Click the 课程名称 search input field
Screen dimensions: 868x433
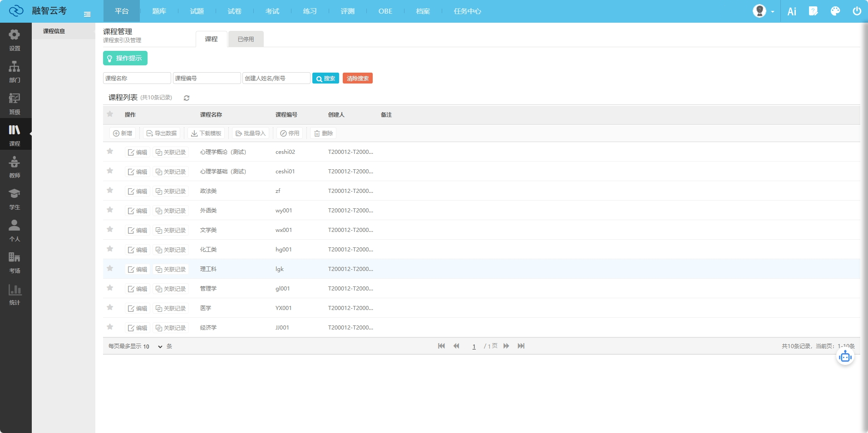coord(137,79)
